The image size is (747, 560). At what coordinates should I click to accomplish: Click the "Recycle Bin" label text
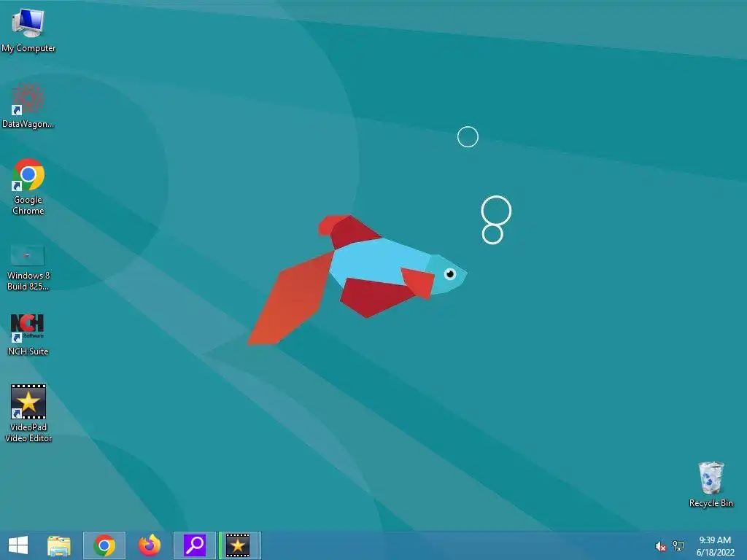(711, 503)
